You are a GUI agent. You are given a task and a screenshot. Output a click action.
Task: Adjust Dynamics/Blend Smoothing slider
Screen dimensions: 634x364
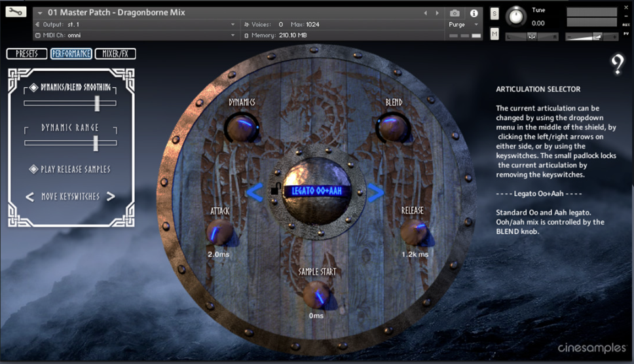tap(70, 103)
